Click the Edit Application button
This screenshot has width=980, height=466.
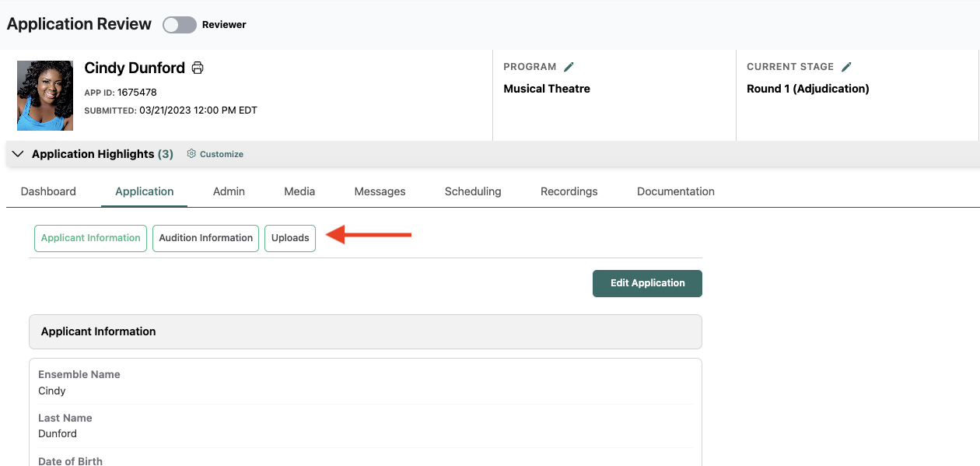click(647, 283)
